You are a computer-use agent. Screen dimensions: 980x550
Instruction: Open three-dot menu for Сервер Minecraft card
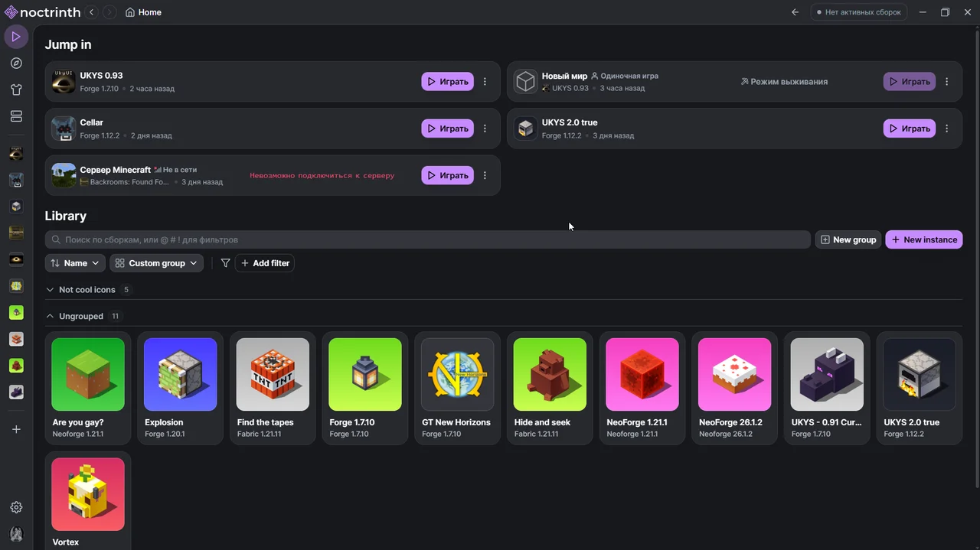(485, 175)
